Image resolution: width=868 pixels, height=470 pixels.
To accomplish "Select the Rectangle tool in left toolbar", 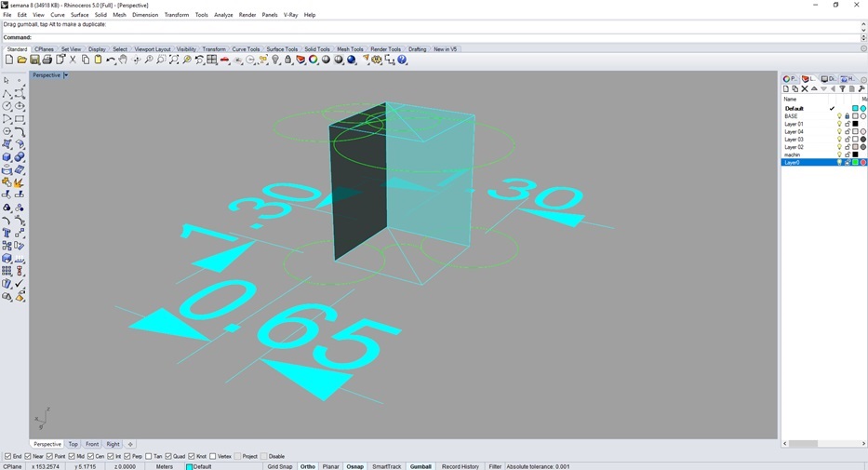I will (20, 118).
